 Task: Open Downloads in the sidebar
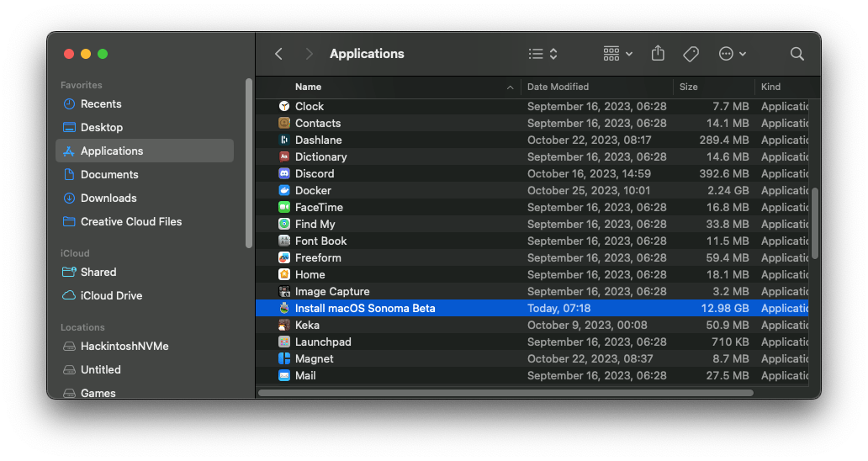tap(145, 199)
